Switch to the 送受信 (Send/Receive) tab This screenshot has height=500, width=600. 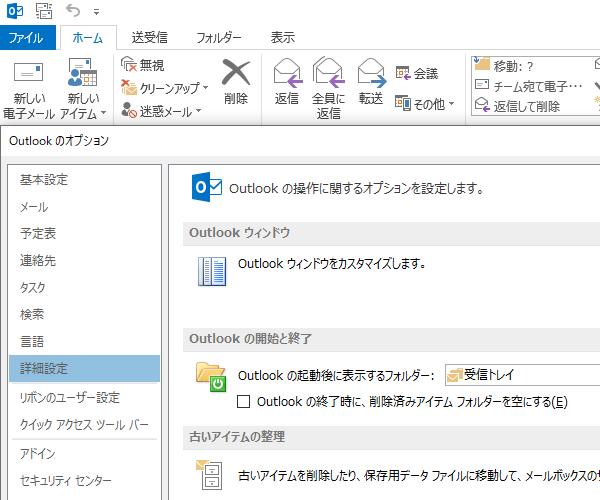point(151,38)
